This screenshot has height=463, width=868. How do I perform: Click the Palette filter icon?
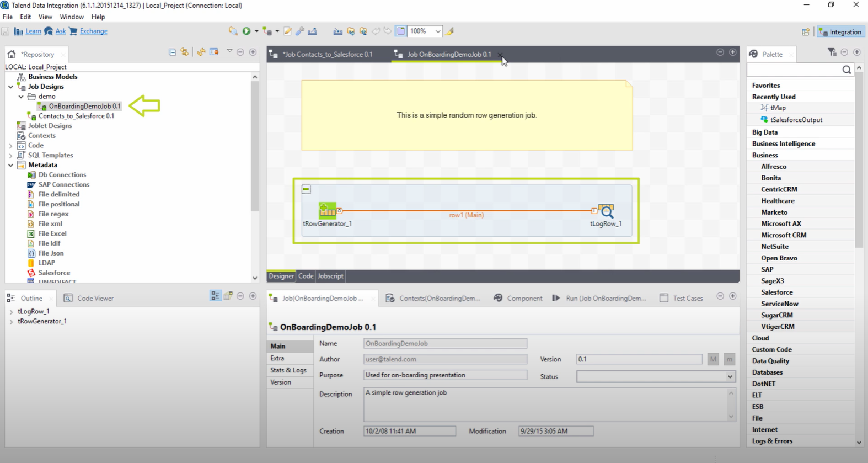[832, 52]
